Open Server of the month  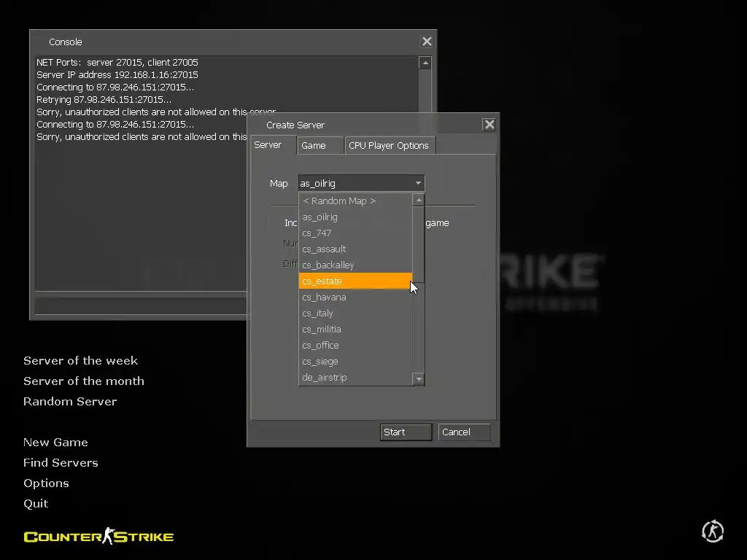pyautogui.click(x=84, y=381)
